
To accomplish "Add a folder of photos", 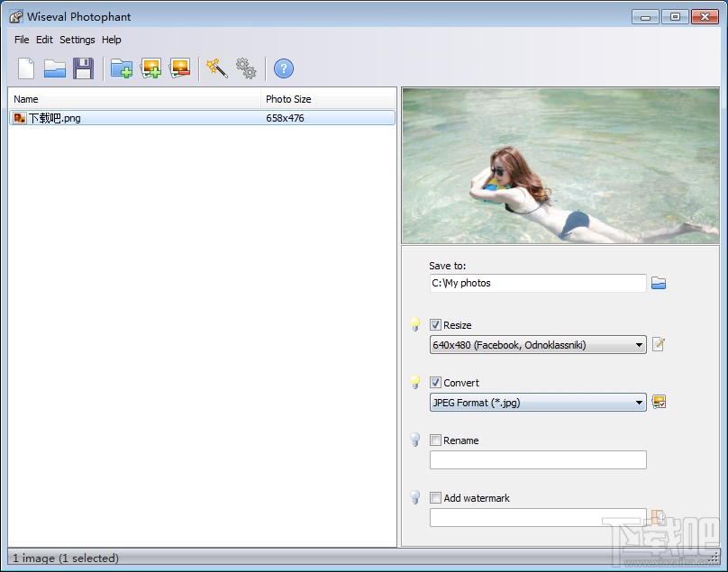I will pos(122,68).
